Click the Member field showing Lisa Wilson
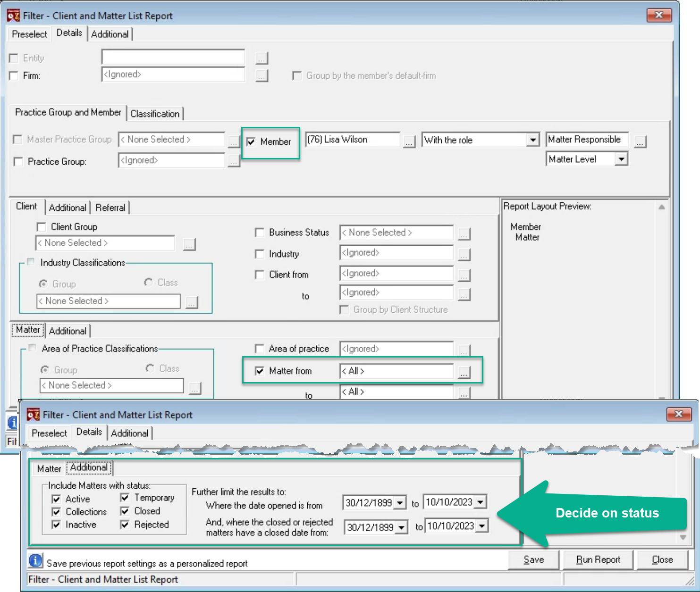Viewport: 700px width, 592px height. click(x=353, y=140)
